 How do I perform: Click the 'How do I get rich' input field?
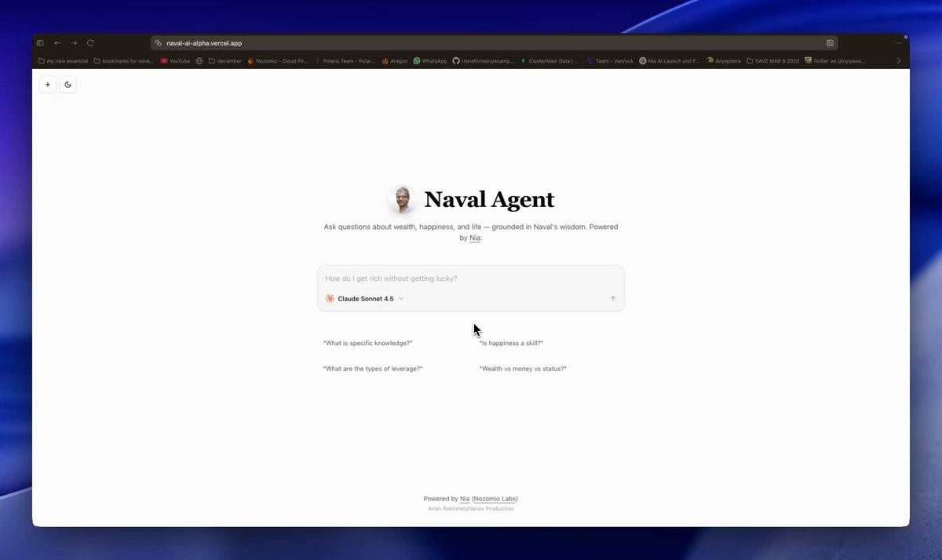point(471,278)
